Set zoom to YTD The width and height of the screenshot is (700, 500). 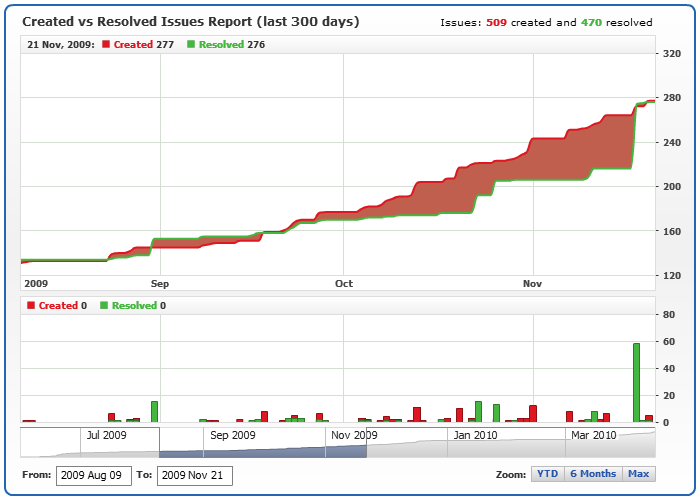tap(547, 474)
